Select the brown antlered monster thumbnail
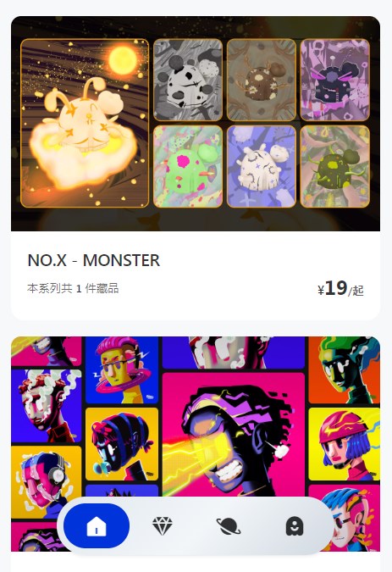This screenshot has height=572, width=392. coord(262,80)
